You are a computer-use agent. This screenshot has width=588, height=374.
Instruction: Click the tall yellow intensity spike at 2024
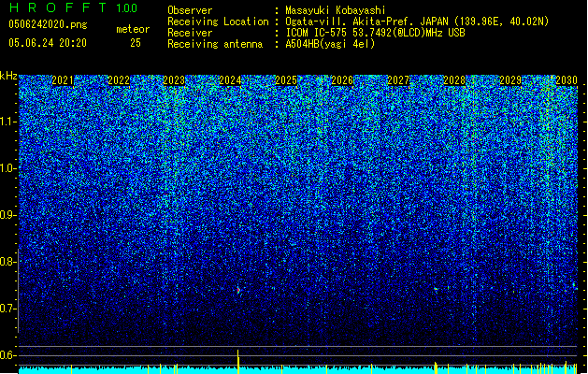[x=237, y=361]
